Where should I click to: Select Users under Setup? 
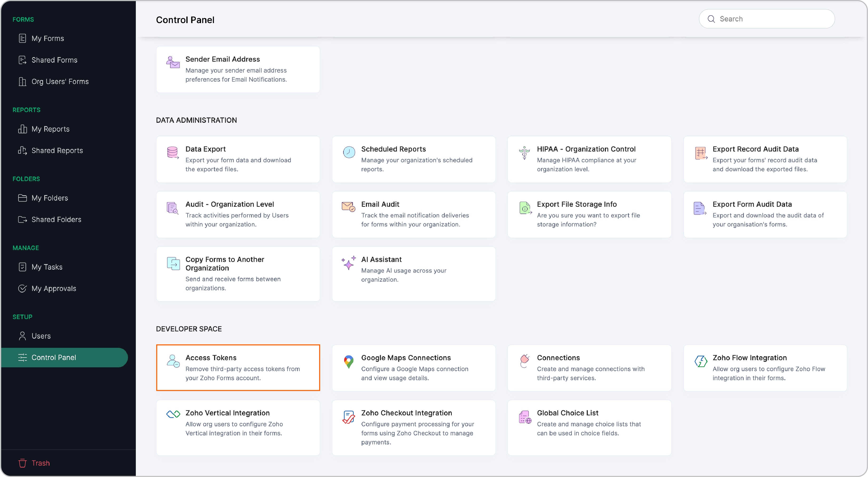point(41,336)
